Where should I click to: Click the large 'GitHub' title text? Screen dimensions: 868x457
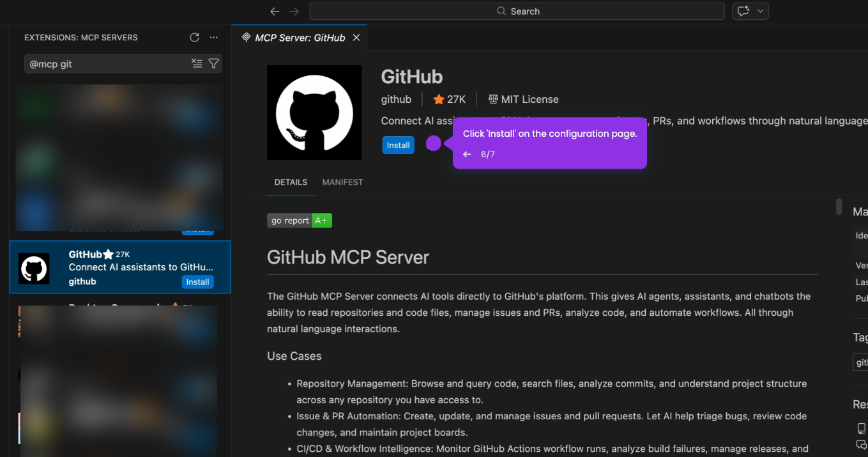coord(412,77)
